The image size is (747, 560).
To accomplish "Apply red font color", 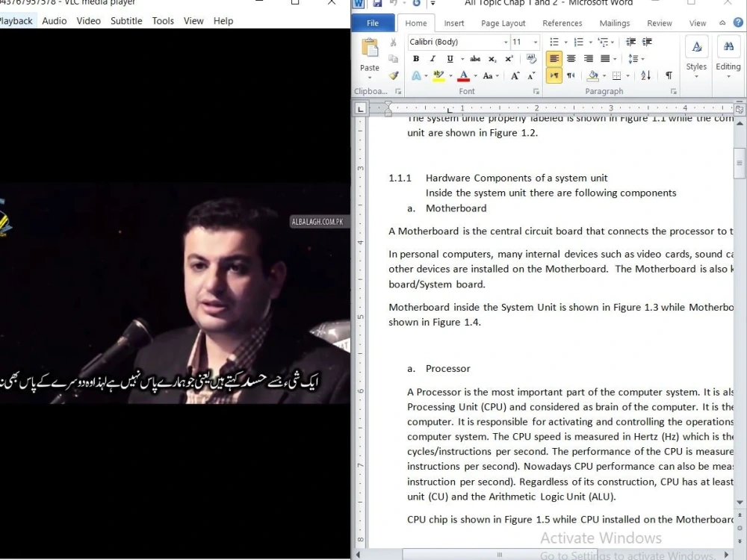I will tap(463, 75).
